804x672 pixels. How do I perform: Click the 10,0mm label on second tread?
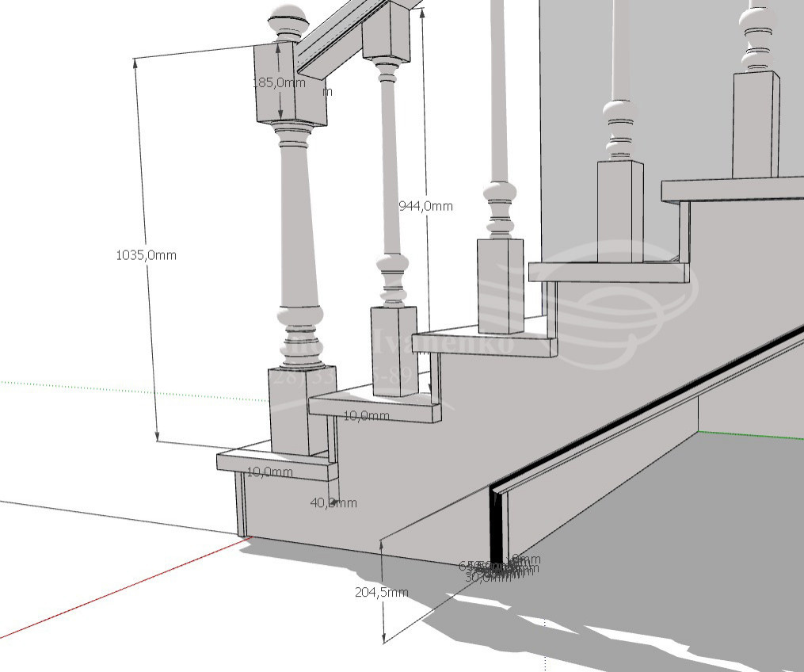[x=366, y=415]
